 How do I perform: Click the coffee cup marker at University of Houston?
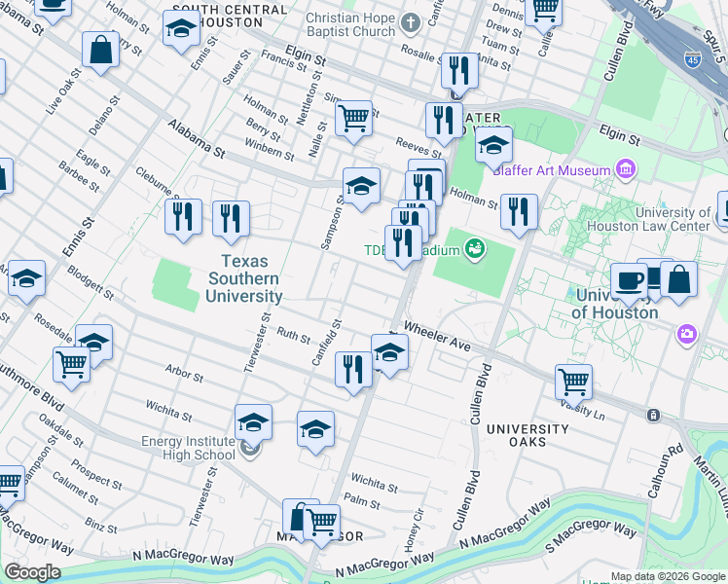[629, 284]
